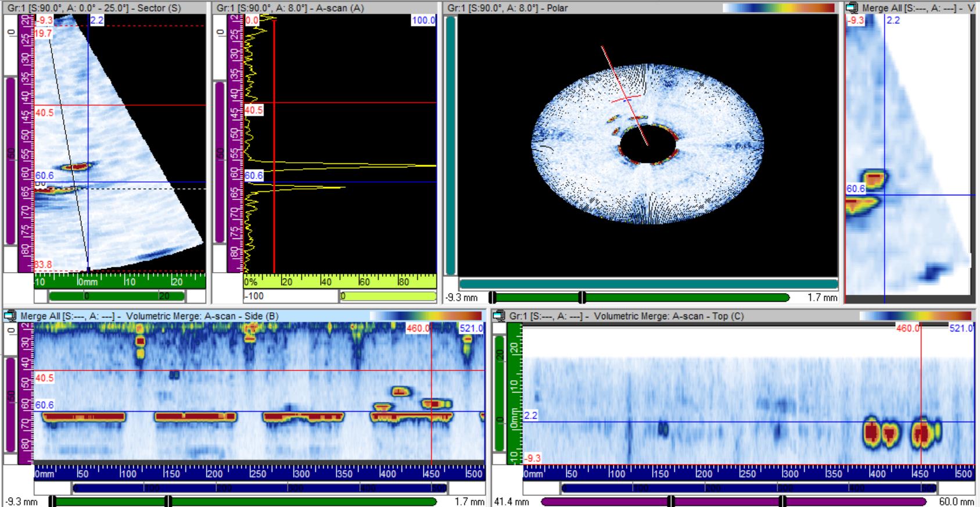This screenshot has width=980, height=507.
Task: Click the right handle on Side (B) green slider
Action: pos(168,501)
